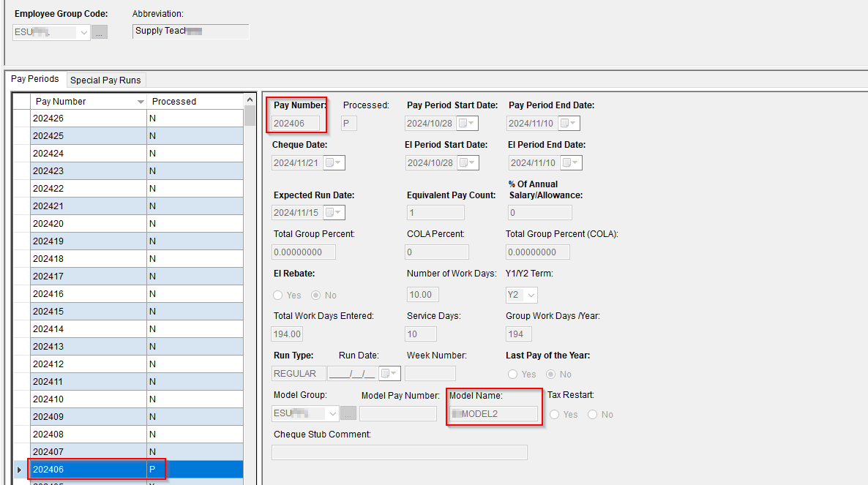Switch to the Pay Periods tab
868x485 pixels.
[35, 79]
